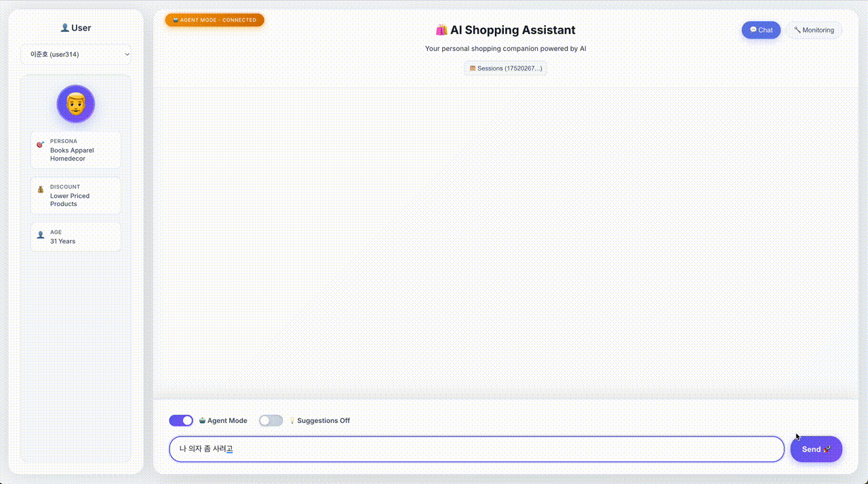Open the user selection dropdown

[x=76, y=54]
